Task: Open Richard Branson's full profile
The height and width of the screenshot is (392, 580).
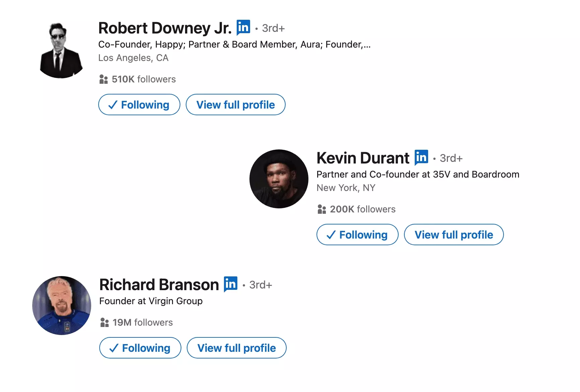Action: [x=236, y=348]
